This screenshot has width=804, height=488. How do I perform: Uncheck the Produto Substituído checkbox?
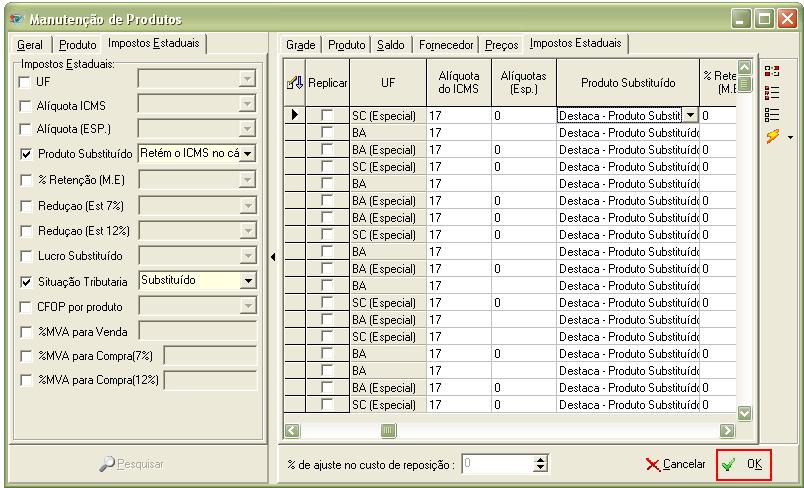(x=26, y=154)
